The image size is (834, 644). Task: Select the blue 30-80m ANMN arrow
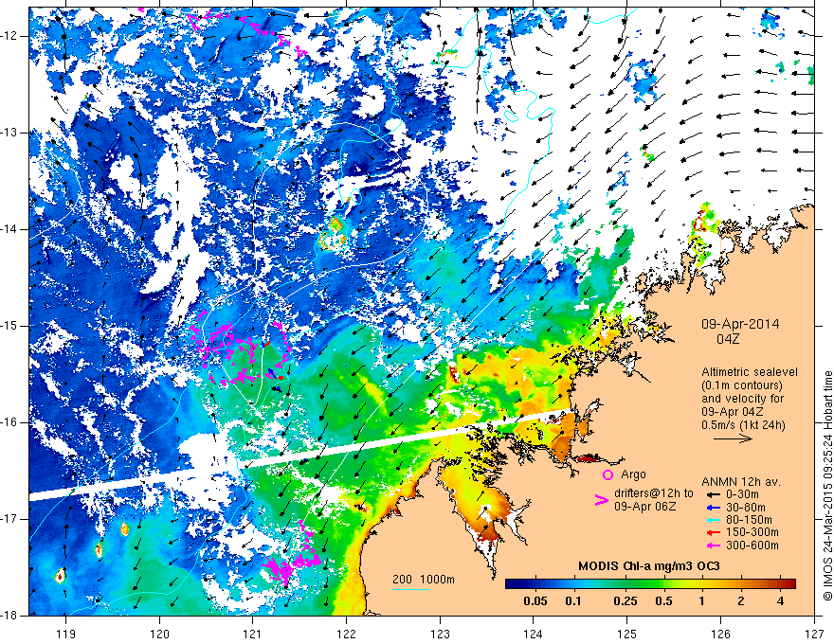point(713,508)
